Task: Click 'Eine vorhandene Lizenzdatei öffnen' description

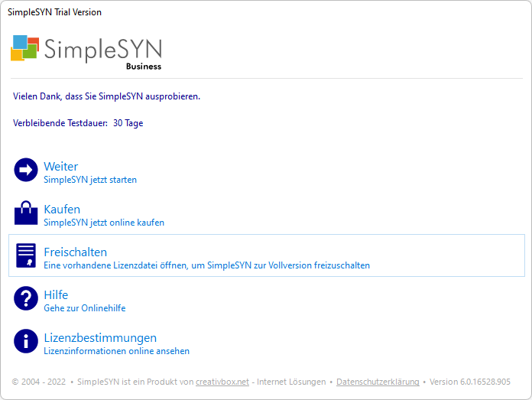Action: point(206,265)
